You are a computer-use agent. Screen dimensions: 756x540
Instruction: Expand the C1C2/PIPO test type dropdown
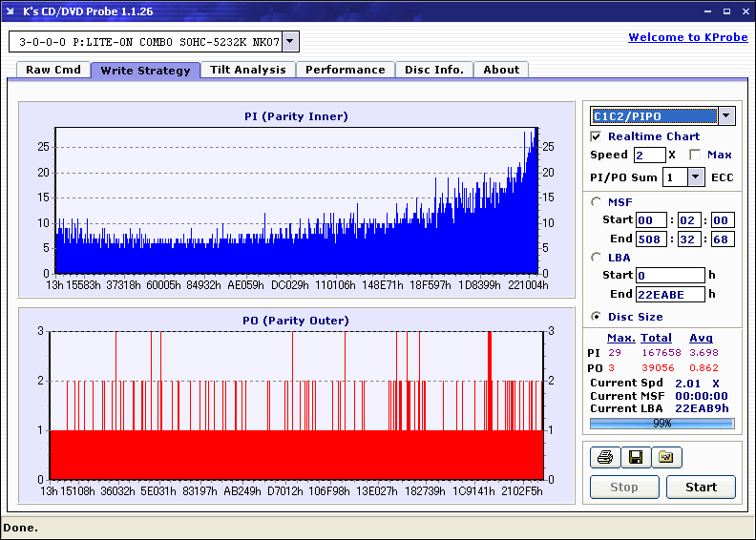click(725, 116)
